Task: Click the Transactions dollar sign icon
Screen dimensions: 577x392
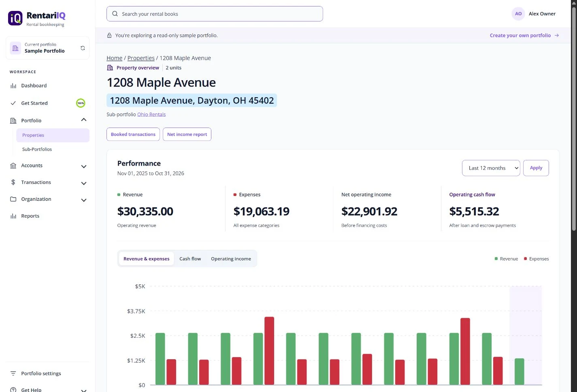Action: (13, 182)
